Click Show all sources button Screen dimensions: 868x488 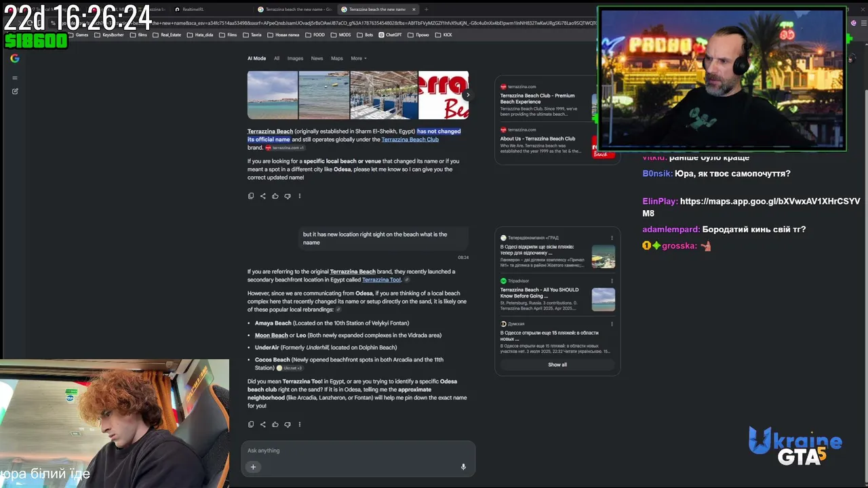point(557,365)
